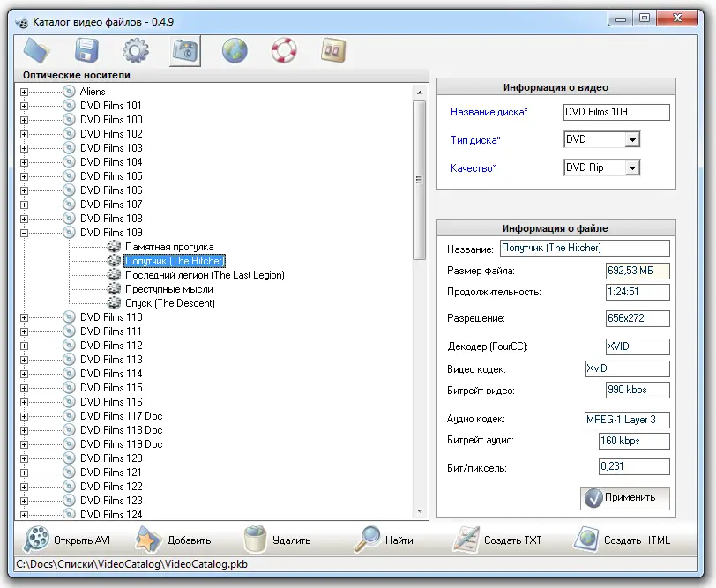Click the Применить button
Screen dimensions: 716x588
[625, 497]
